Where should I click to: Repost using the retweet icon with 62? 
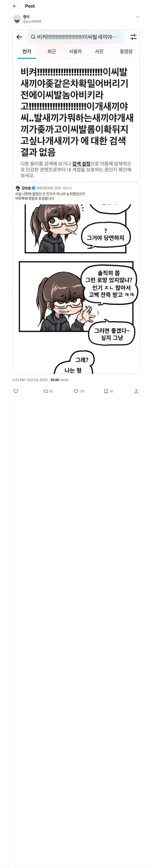click(x=48, y=391)
